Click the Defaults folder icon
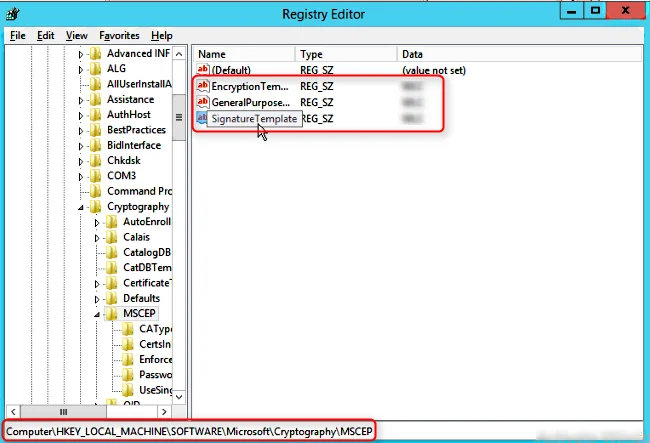This screenshot has height=443, width=650. [x=112, y=298]
